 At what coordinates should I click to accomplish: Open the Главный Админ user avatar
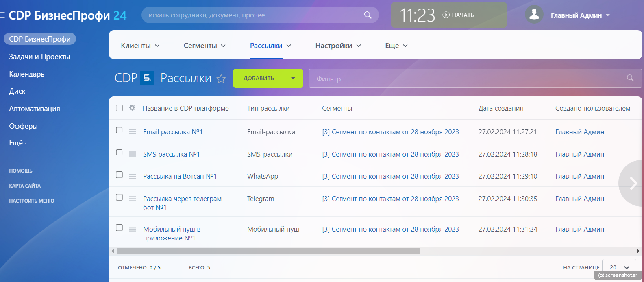534,15
